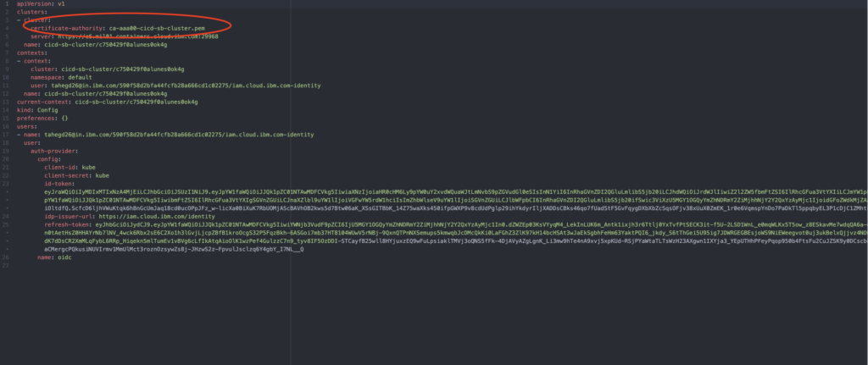Image resolution: width=868 pixels, height=365 pixels.
Task: Click line number 1 in the gutter
Action: tap(7, 4)
